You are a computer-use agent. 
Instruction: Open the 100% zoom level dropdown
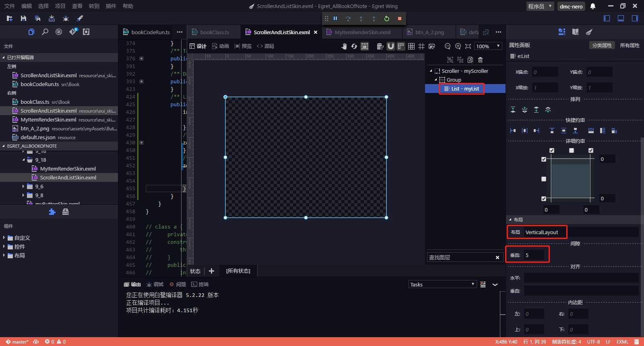tap(488, 46)
